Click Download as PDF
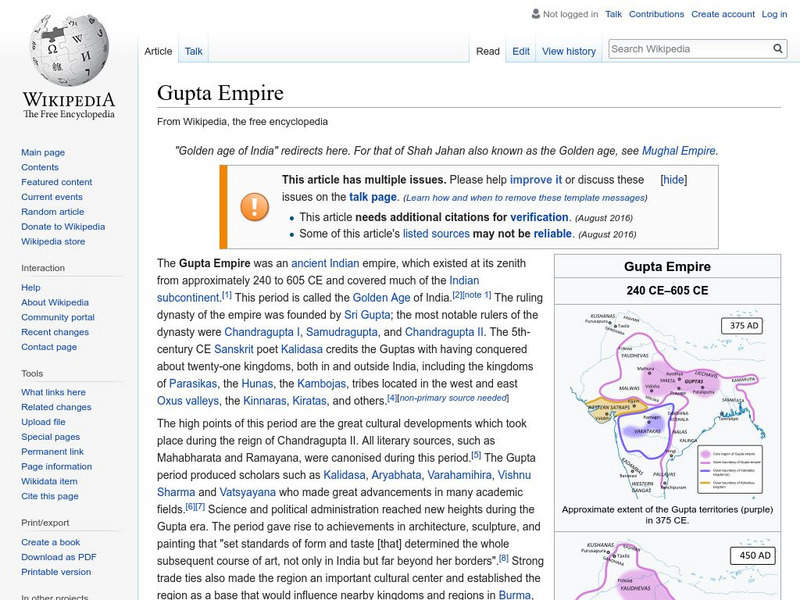 pyautogui.click(x=59, y=557)
